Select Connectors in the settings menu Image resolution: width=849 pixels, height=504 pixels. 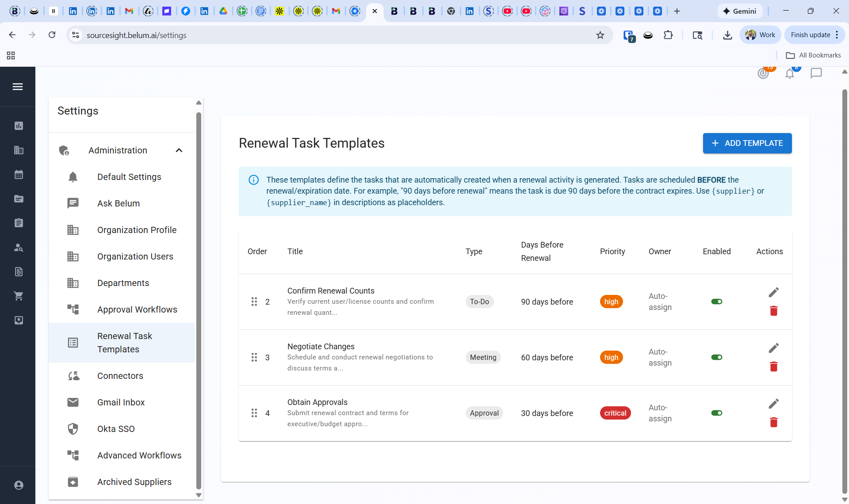(120, 376)
